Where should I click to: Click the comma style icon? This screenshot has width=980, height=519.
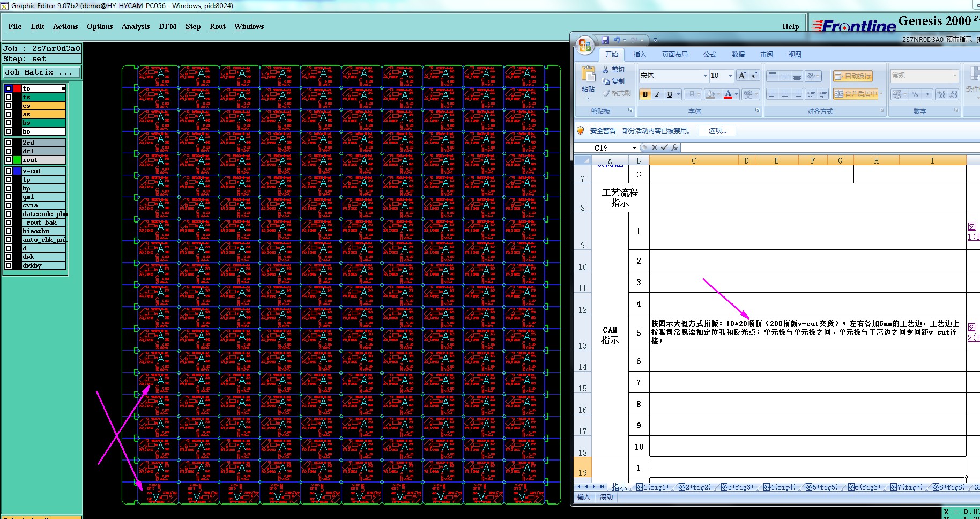[927, 94]
